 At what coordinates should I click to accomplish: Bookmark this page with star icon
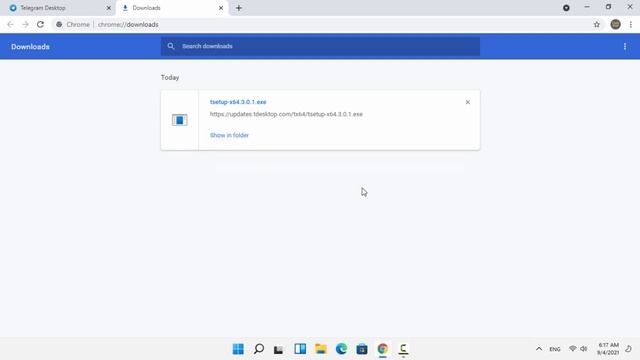(597, 24)
